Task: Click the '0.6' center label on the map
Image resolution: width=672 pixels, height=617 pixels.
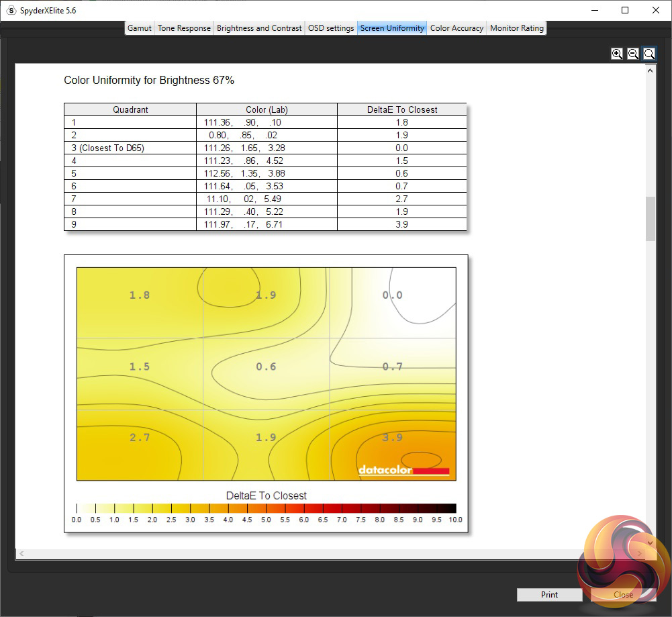Action: point(266,367)
